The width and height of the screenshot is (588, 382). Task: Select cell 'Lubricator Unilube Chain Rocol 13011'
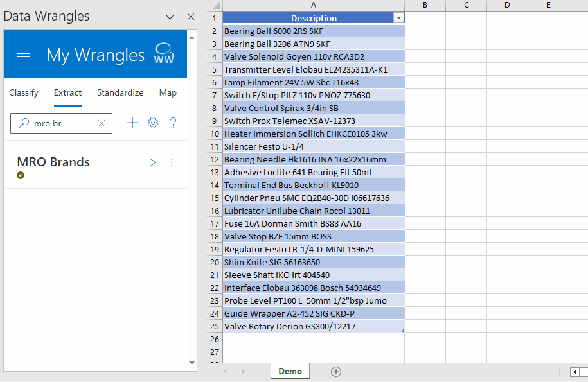click(x=314, y=211)
